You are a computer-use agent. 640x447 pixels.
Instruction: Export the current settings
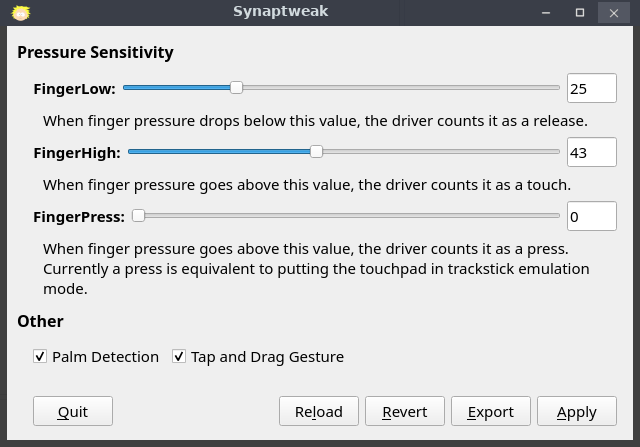pos(490,411)
